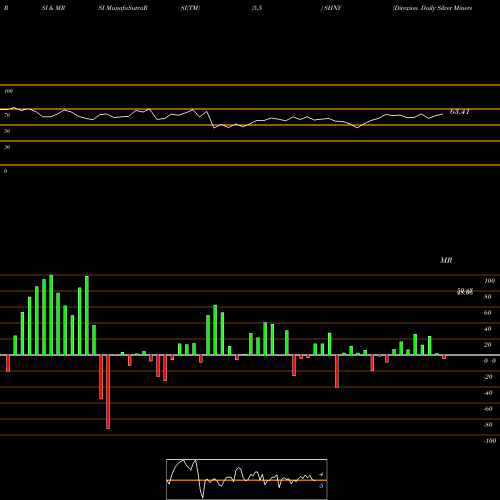Select the 'SI(TM)' header label
This screenshot has width=500, height=500.
190,8
